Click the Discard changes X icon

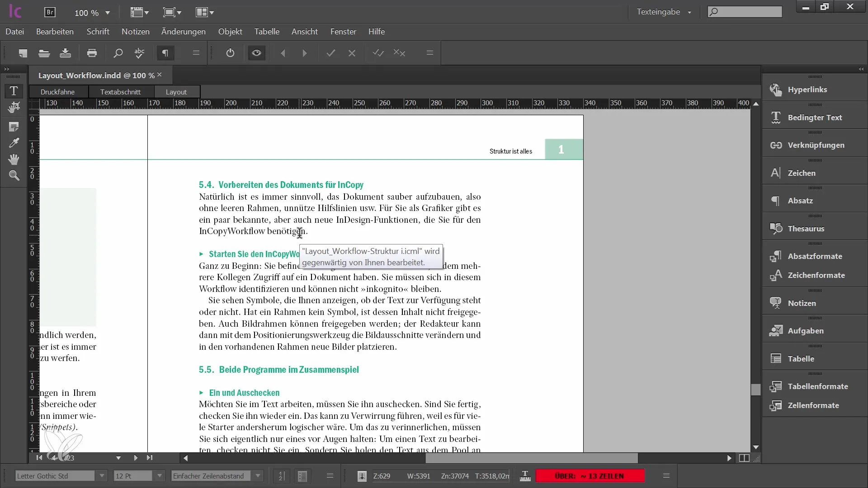(351, 53)
